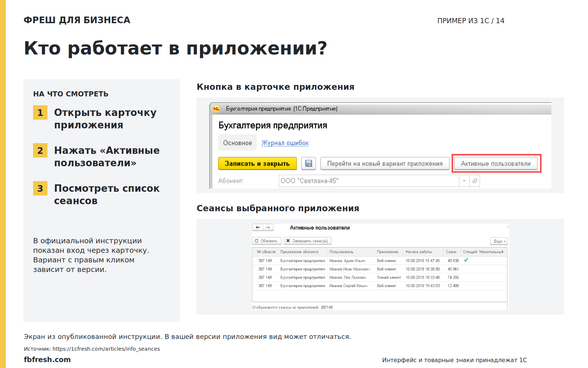Click Завершить сеанс(ы)
Screen dimensions: 588x368
point(308,241)
